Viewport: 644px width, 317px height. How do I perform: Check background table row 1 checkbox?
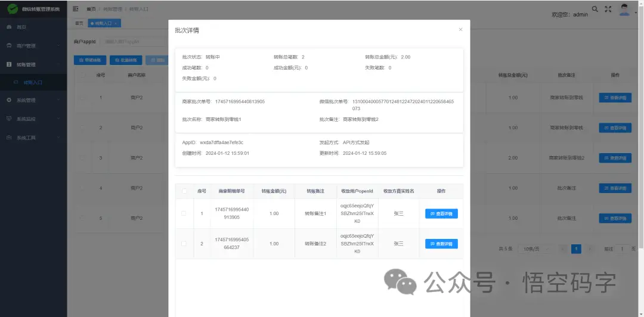(x=82, y=98)
